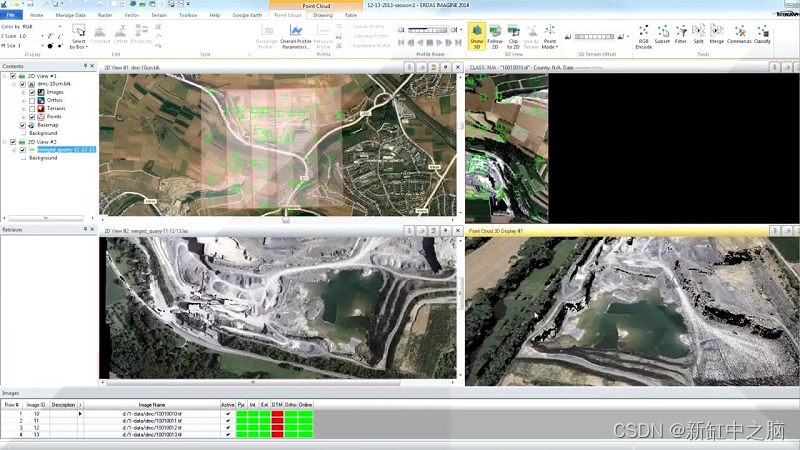The image size is (800, 450).
Task: Click the Profile Roam stop button
Action: pos(430,43)
